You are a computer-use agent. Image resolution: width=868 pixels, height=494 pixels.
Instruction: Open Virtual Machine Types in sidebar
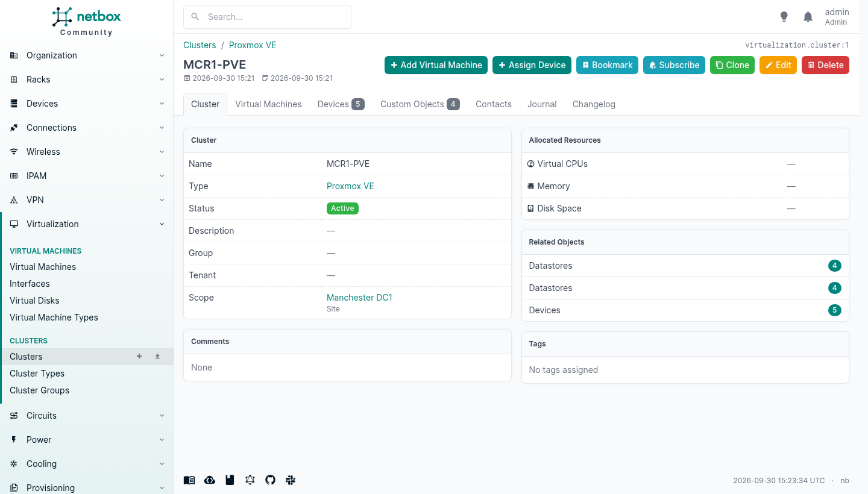[54, 317]
